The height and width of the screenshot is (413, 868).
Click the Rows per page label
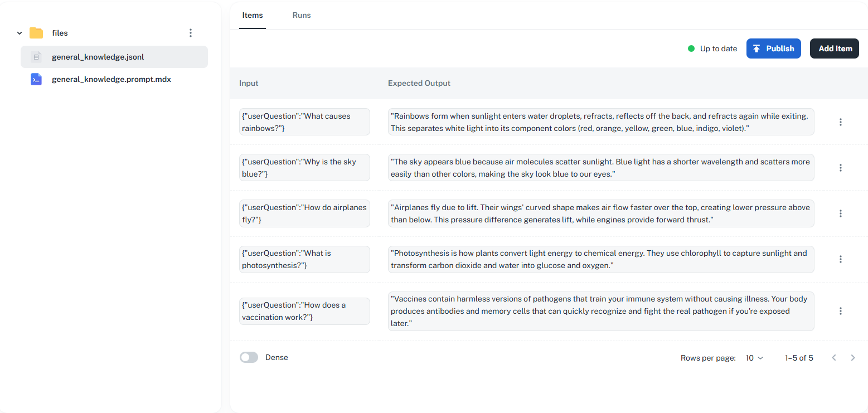[x=708, y=358]
